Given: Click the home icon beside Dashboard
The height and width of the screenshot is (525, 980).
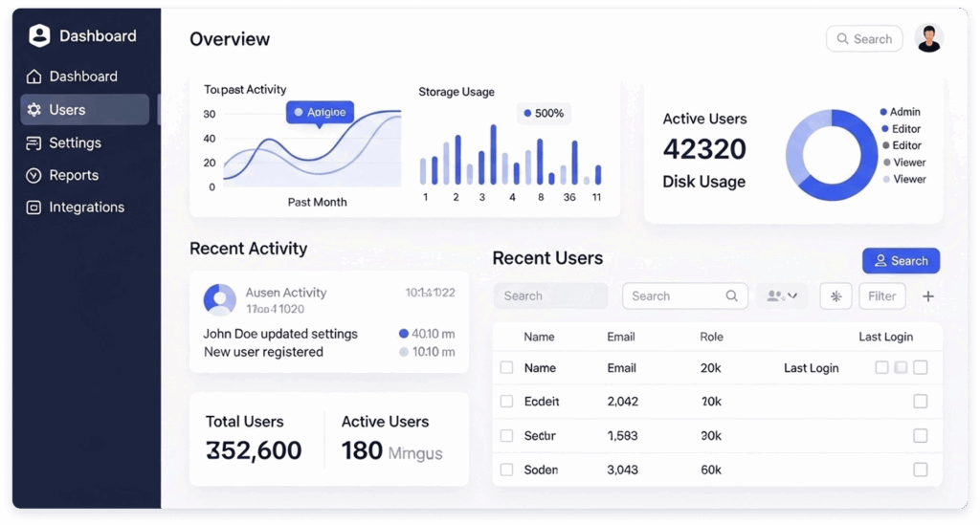Looking at the screenshot, I should click(34, 77).
